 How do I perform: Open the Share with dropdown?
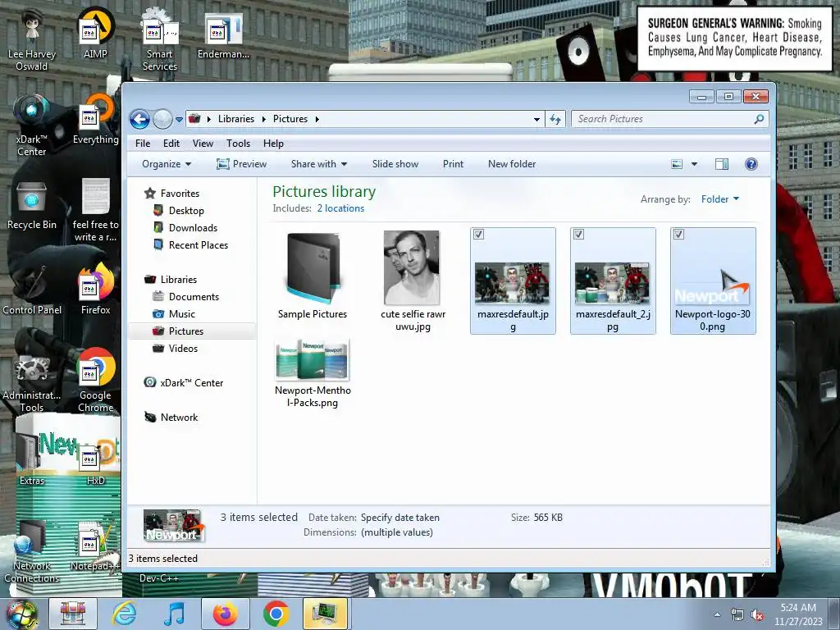[x=319, y=164]
